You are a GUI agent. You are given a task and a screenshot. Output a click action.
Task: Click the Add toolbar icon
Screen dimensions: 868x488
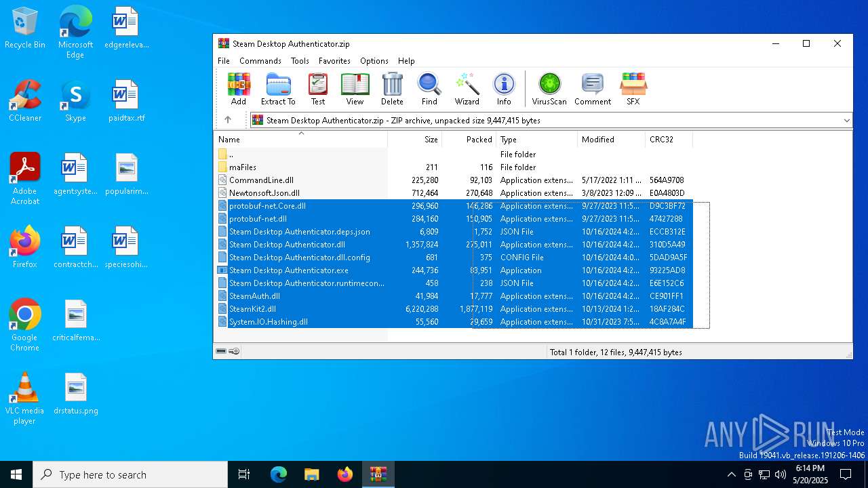point(239,89)
